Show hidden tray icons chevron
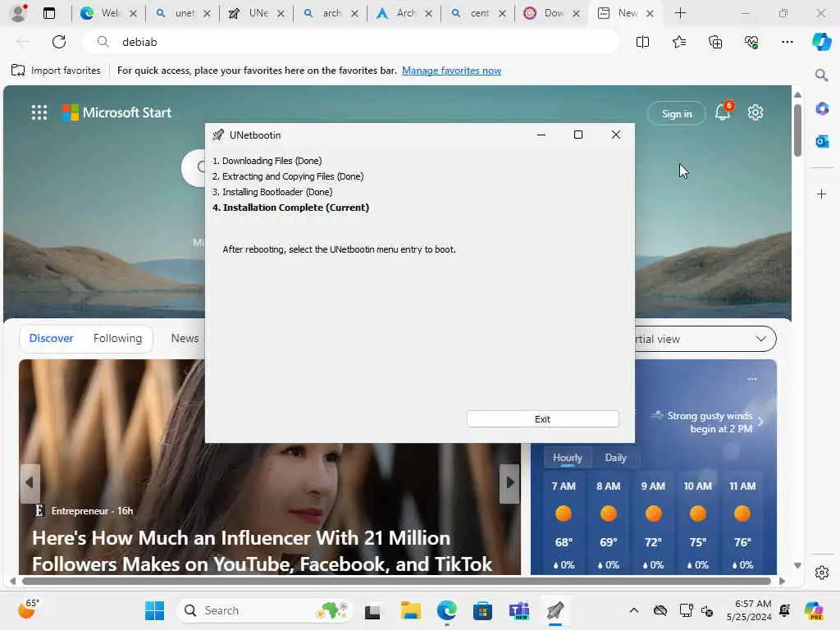This screenshot has height=630, width=840. pyautogui.click(x=634, y=610)
